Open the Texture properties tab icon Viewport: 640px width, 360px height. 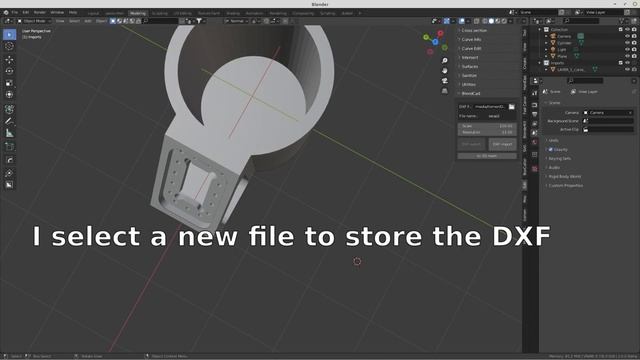pyautogui.click(x=535, y=168)
